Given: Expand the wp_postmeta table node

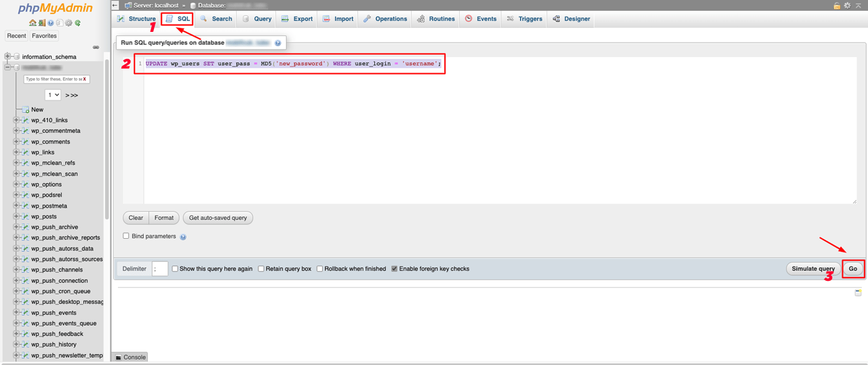Looking at the screenshot, I should (16, 206).
